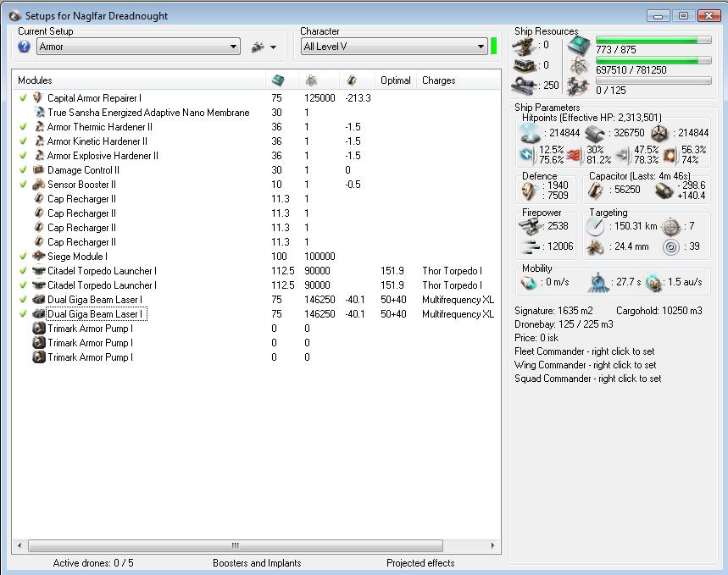This screenshot has width=728, height=575.
Task: Click Fleet Commander text to set
Action: 573,351
